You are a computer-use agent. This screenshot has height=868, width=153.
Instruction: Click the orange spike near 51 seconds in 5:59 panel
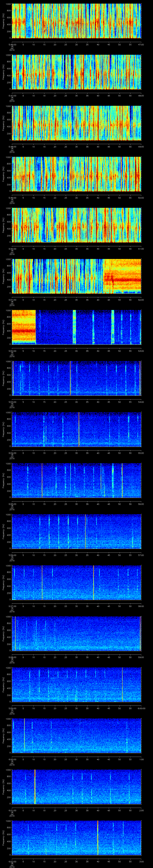(x=122, y=685)
